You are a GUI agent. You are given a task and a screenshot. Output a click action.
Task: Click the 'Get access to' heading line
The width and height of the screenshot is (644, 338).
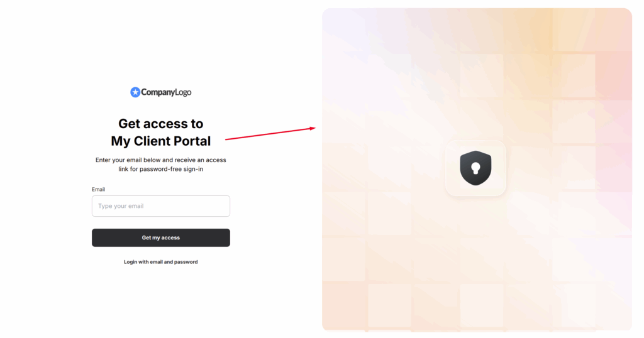pyautogui.click(x=161, y=124)
